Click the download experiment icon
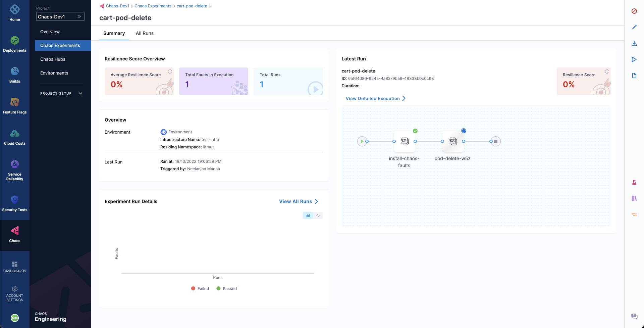 634,43
